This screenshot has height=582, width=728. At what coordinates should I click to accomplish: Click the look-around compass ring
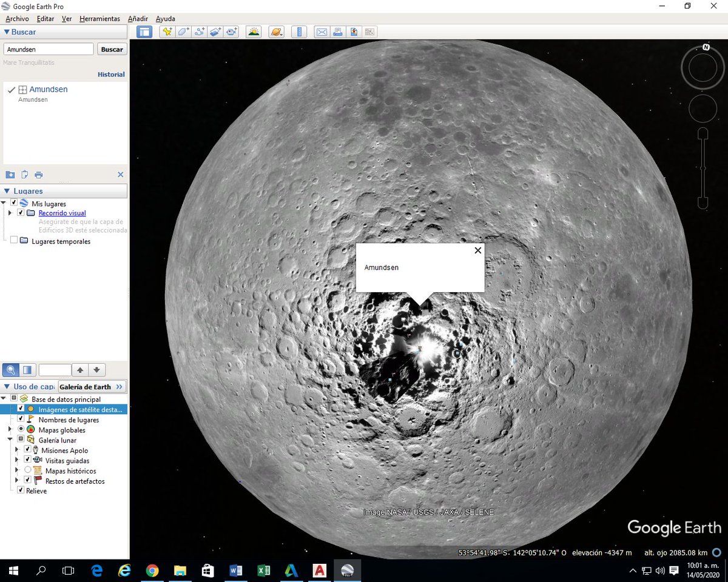pos(703,69)
